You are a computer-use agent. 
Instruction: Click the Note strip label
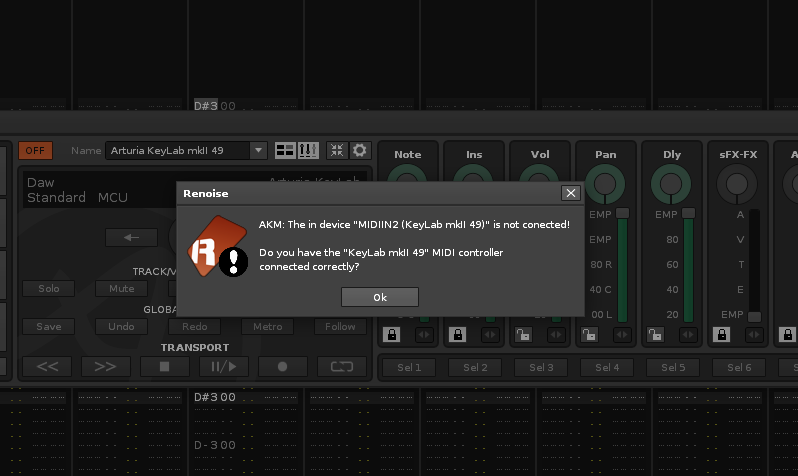coord(408,154)
